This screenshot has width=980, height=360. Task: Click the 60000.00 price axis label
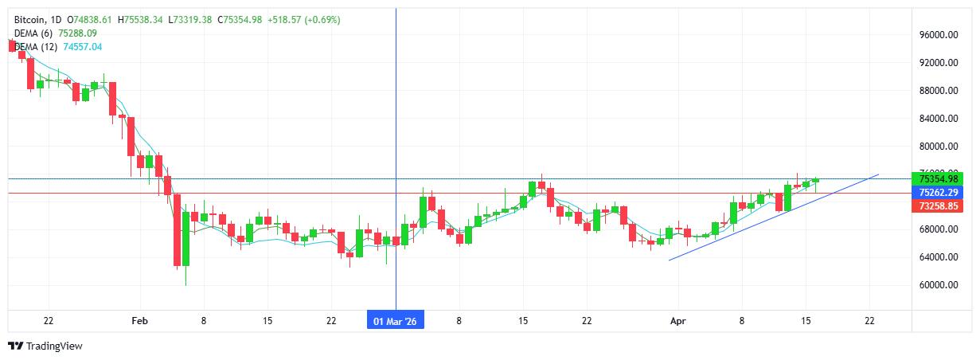pyautogui.click(x=936, y=285)
